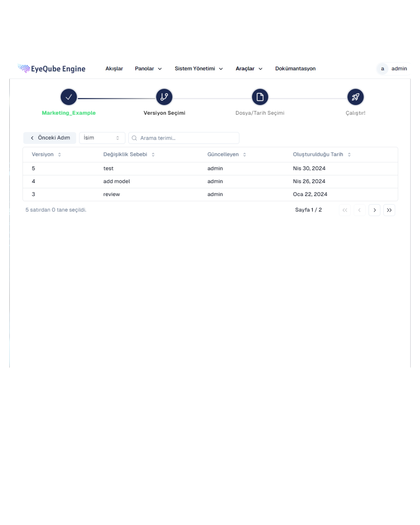Go back with Önceki Adım button
The height and width of the screenshot is (525, 420).
[50, 138]
